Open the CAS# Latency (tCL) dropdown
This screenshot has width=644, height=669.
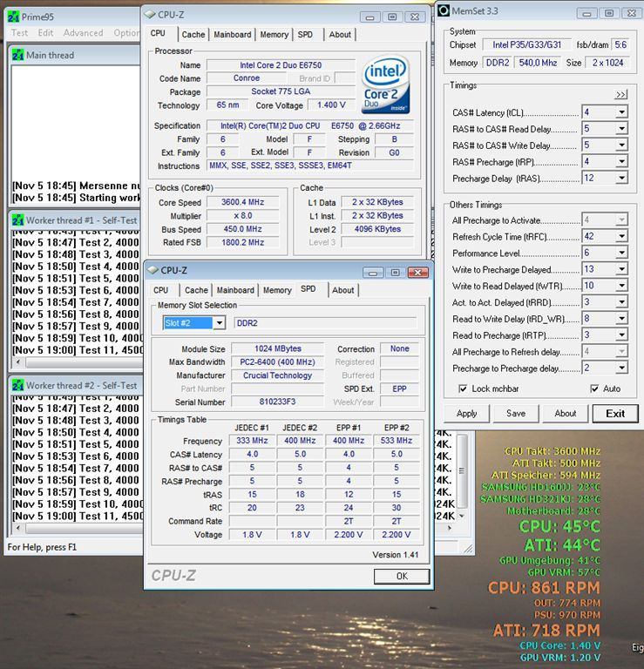(x=622, y=112)
